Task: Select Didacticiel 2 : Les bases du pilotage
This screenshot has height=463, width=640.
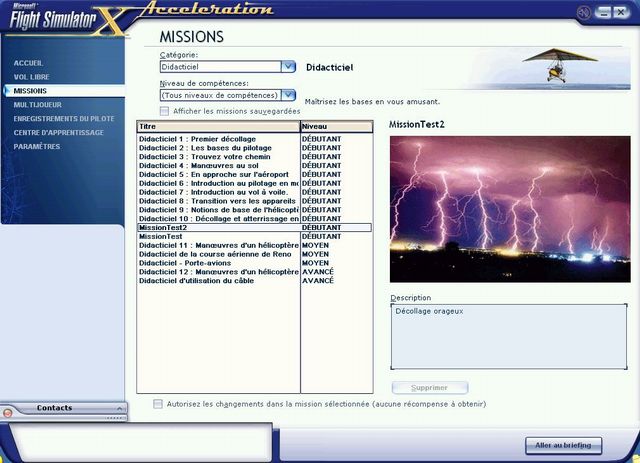Action: pos(255,148)
